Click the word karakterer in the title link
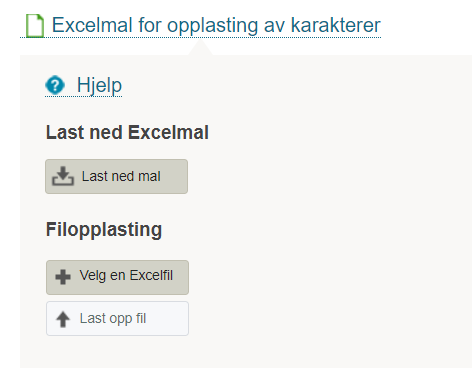 (336, 25)
